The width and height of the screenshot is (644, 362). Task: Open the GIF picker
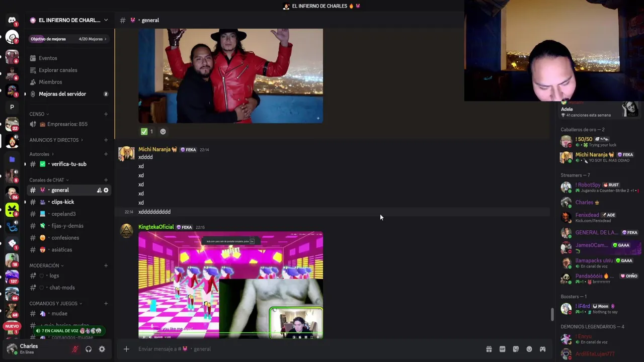pyautogui.click(x=502, y=349)
